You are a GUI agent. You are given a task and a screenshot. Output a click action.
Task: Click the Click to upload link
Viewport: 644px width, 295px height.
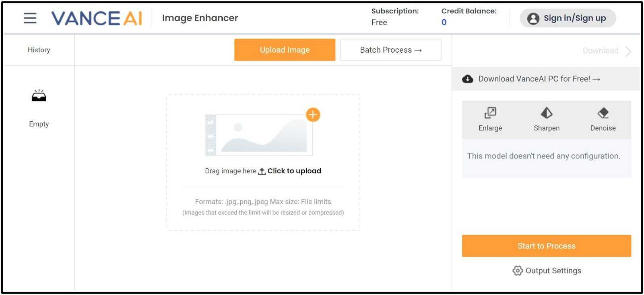point(294,171)
